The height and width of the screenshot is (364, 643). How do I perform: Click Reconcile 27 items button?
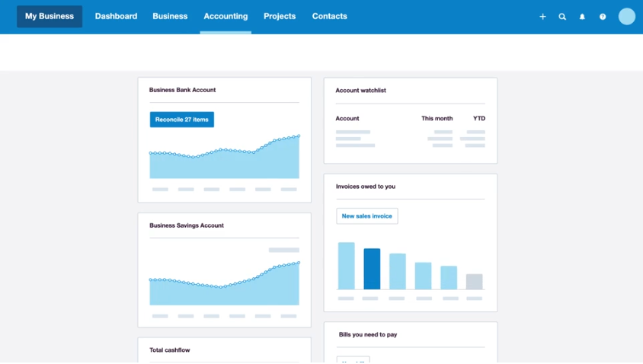[181, 120]
